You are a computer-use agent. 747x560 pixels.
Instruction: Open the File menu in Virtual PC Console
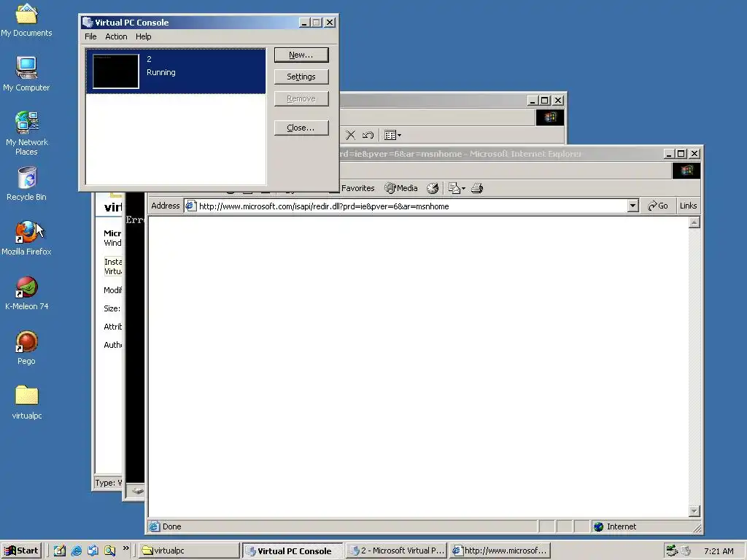coord(90,36)
